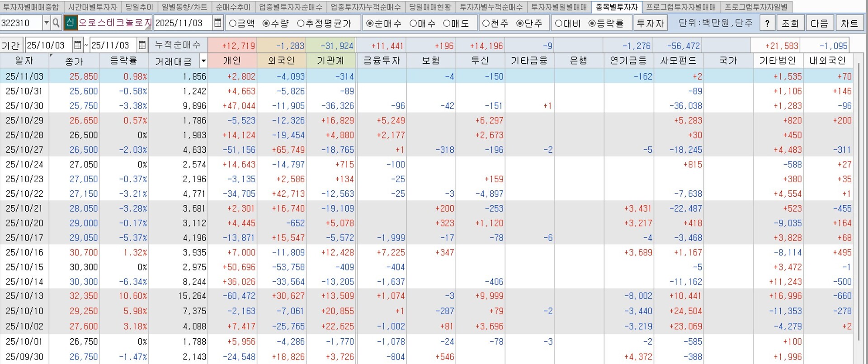Open the 업종투자자누적순매수 tab
This screenshot has width=868, height=364.
click(x=365, y=7)
